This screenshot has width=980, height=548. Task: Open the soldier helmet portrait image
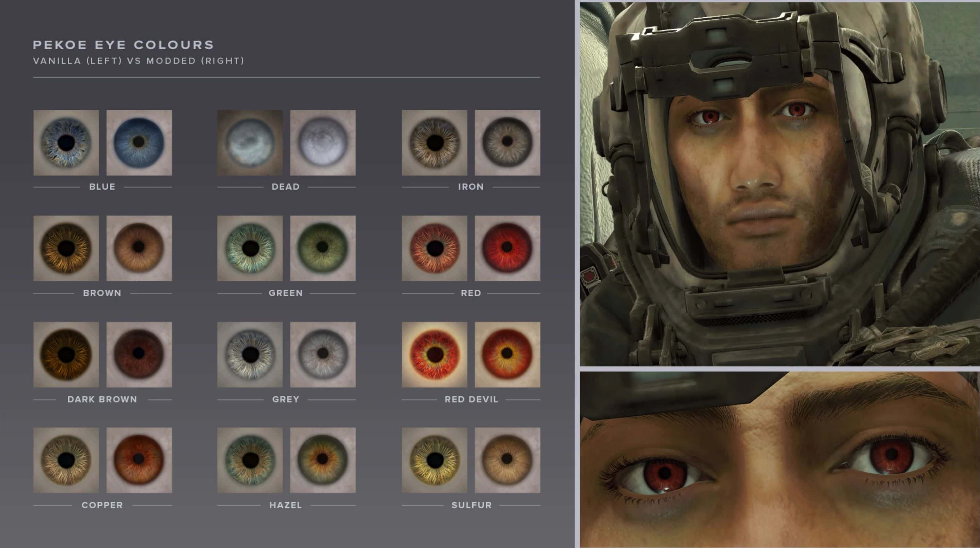pyautogui.click(x=779, y=184)
